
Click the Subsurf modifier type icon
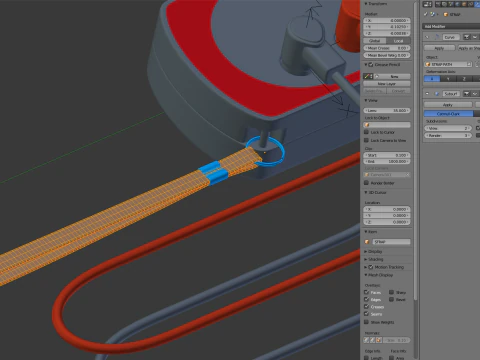click(x=436, y=94)
